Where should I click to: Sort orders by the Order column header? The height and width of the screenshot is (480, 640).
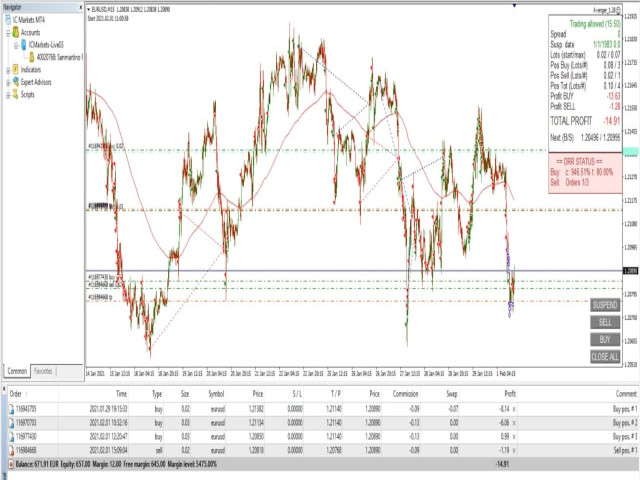(16, 394)
